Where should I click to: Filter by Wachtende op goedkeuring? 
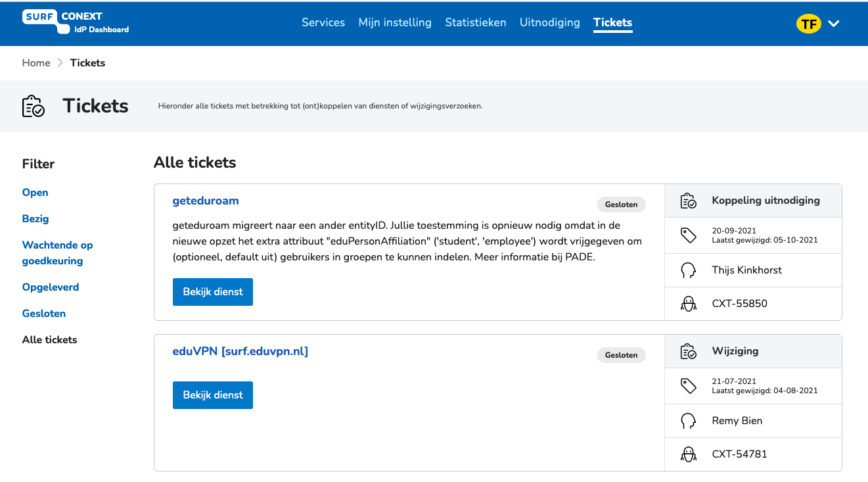58,253
